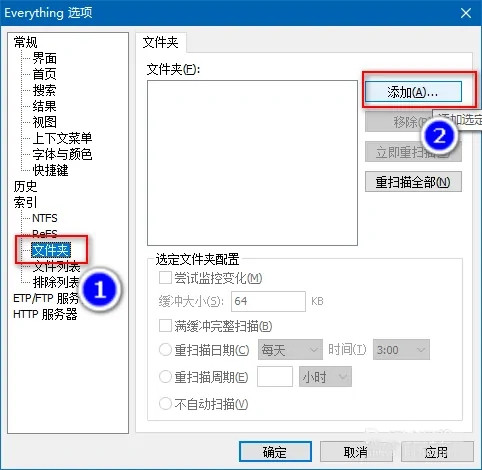Select 常规 in the options tree
This screenshot has height=470, width=482.
[25, 42]
